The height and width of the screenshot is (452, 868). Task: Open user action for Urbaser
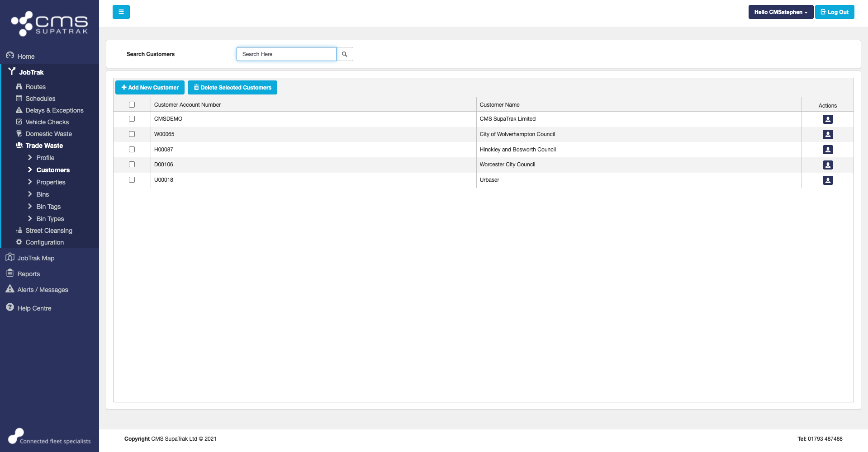point(828,180)
